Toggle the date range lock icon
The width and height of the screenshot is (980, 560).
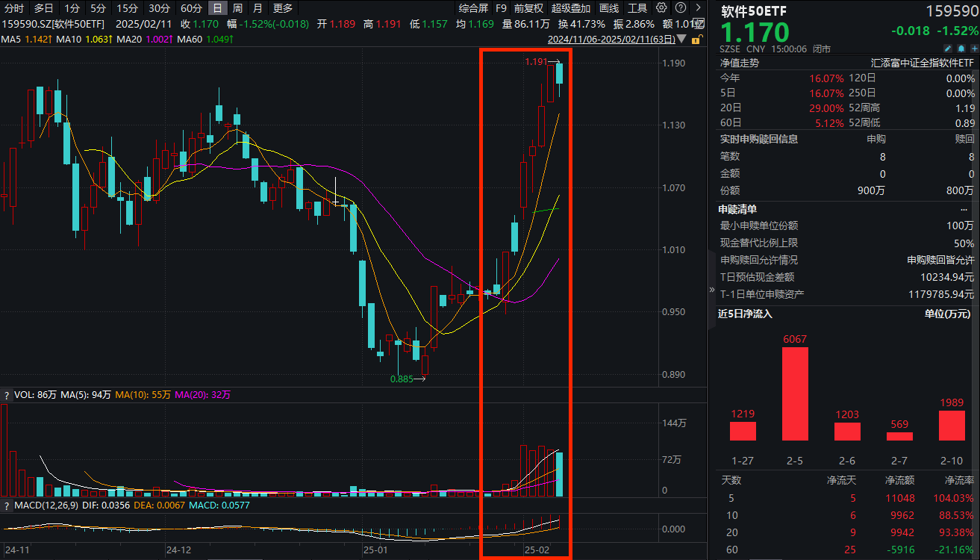pos(696,39)
